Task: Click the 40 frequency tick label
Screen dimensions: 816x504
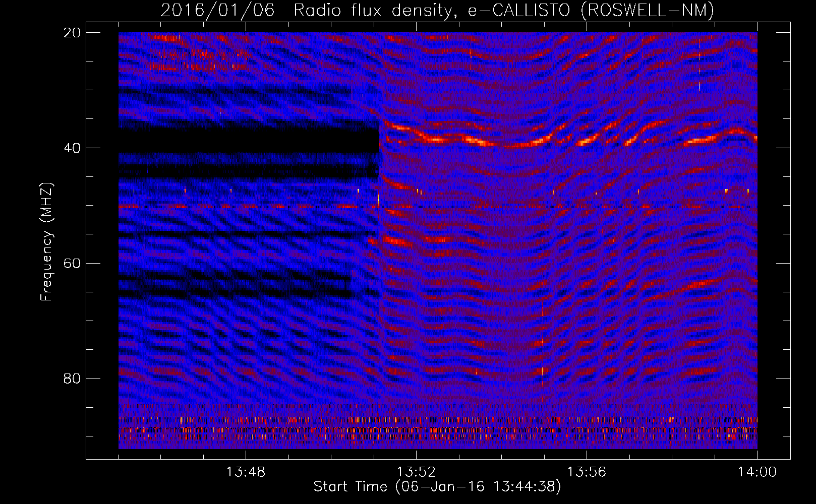Action: (73, 148)
